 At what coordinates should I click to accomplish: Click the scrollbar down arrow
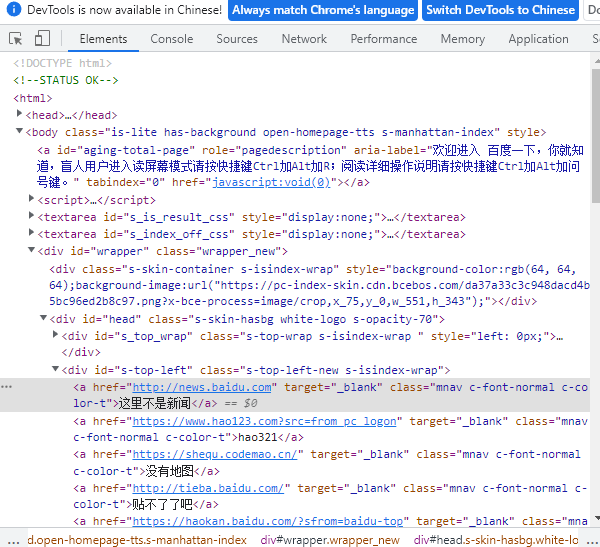[x=597, y=518]
